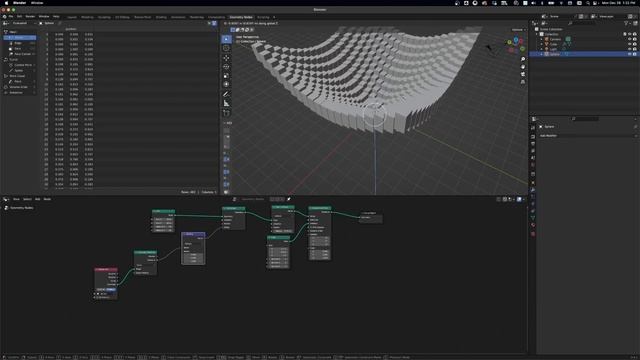
Task: Switch perspective/orthographic grid icon in viewport
Action: 523,82
